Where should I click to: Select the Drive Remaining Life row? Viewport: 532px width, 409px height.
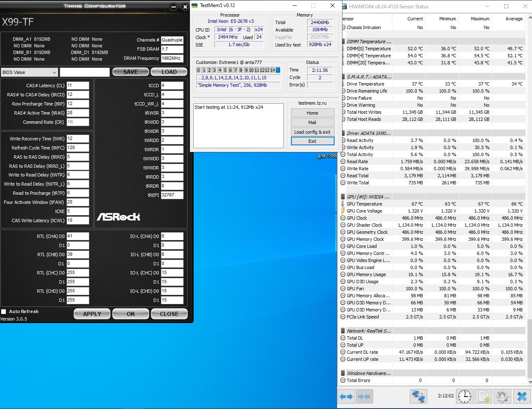tap(433, 91)
